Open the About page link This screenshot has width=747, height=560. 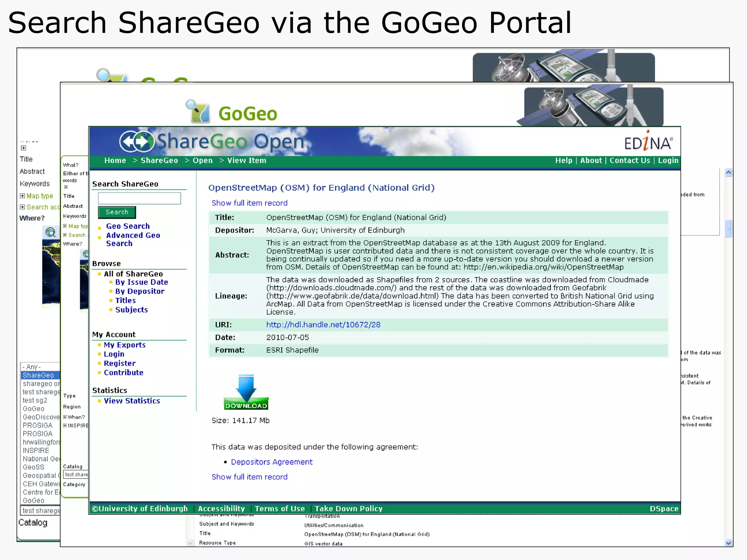pos(591,160)
